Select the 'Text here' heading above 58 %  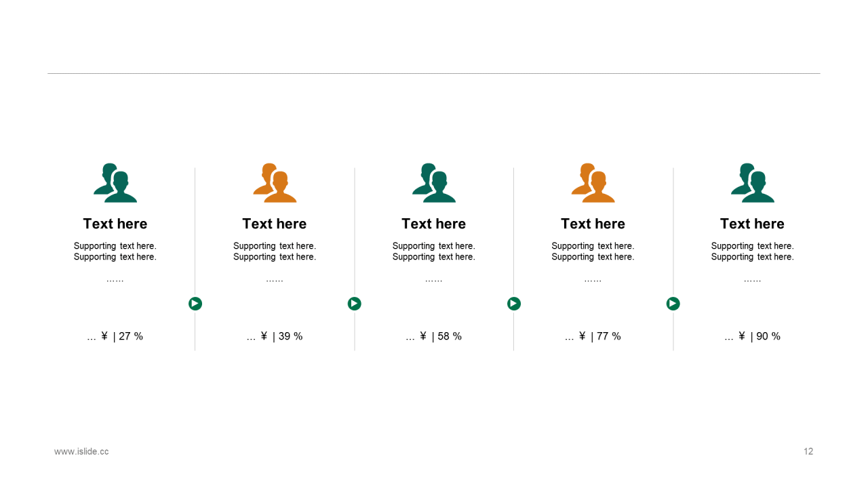click(434, 224)
